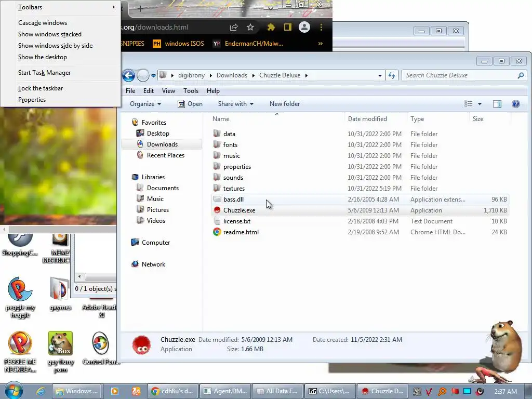This screenshot has width=532, height=399.
Task: Select Favorites in the navigation pane
Action: (x=154, y=123)
